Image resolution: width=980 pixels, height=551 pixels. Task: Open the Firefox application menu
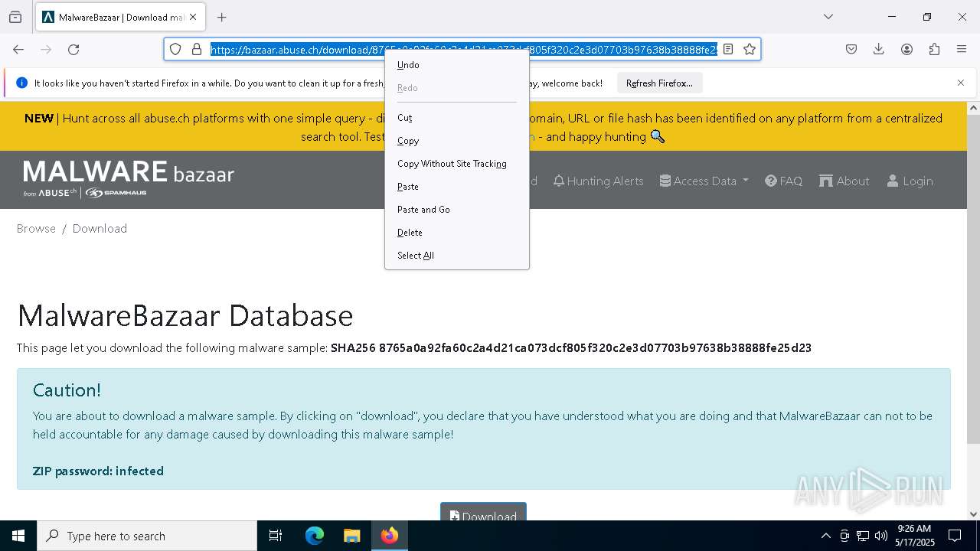click(x=962, y=49)
